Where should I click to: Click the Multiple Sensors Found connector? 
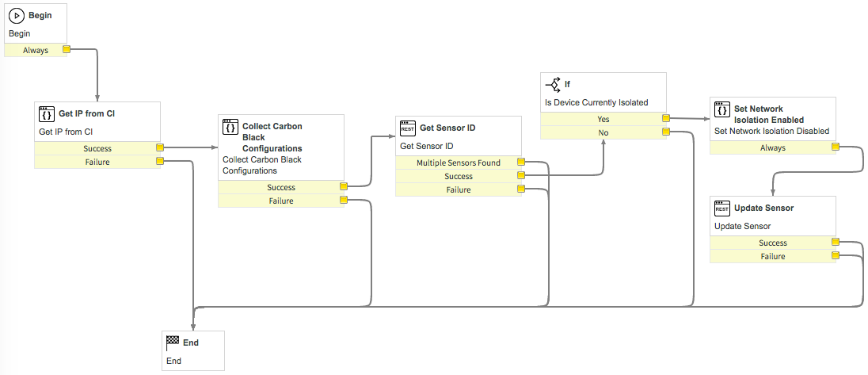point(520,163)
